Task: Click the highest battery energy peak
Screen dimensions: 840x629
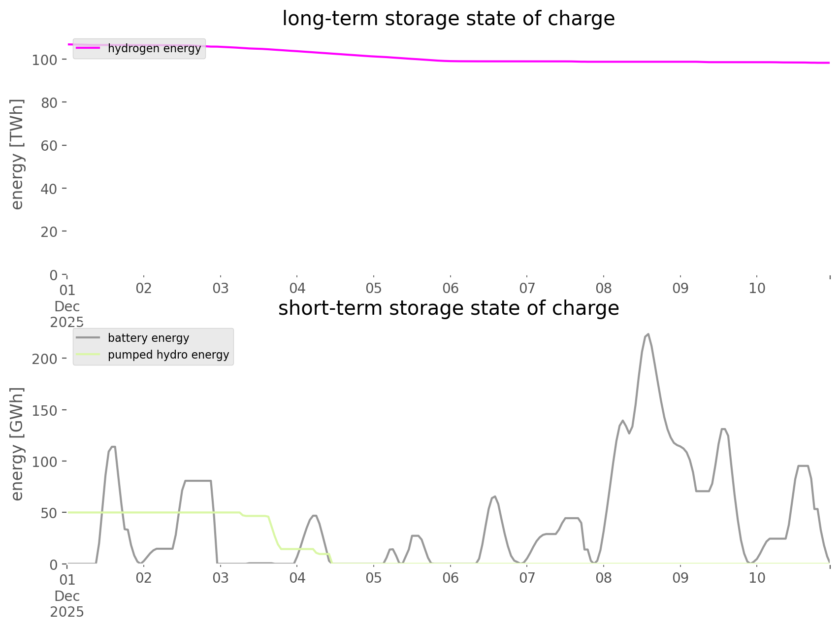Action: click(647, 334)
